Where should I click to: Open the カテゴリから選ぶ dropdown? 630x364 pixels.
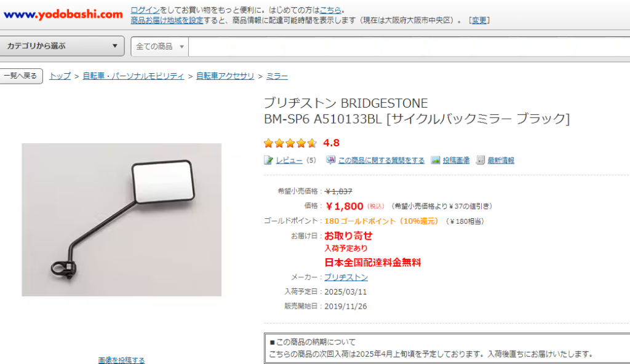pos(62,45)
